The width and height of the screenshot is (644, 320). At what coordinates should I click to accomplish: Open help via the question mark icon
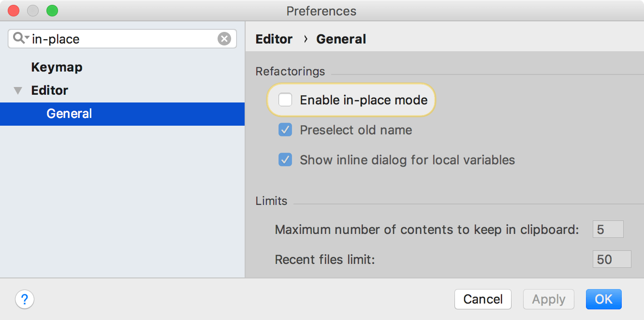tap(25, 299)
